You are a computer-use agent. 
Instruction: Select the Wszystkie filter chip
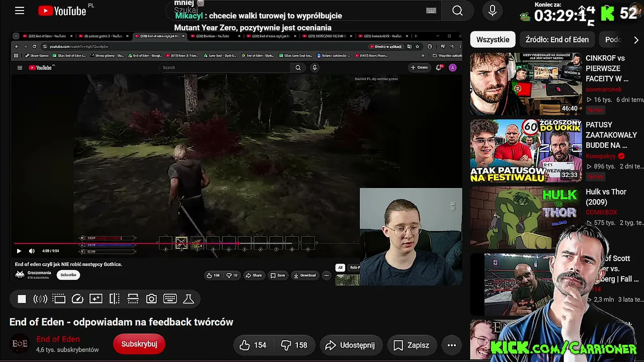coord(493,39)
